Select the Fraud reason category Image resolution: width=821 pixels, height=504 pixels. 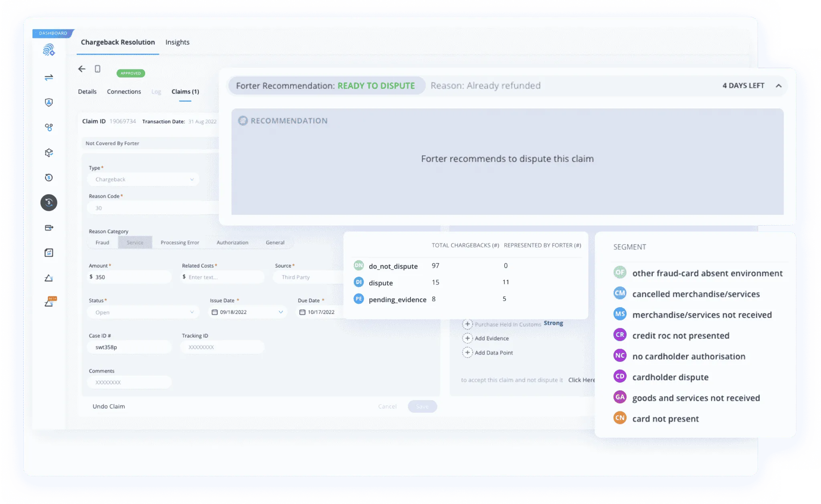pyautogui.click(x=102, y=242)
